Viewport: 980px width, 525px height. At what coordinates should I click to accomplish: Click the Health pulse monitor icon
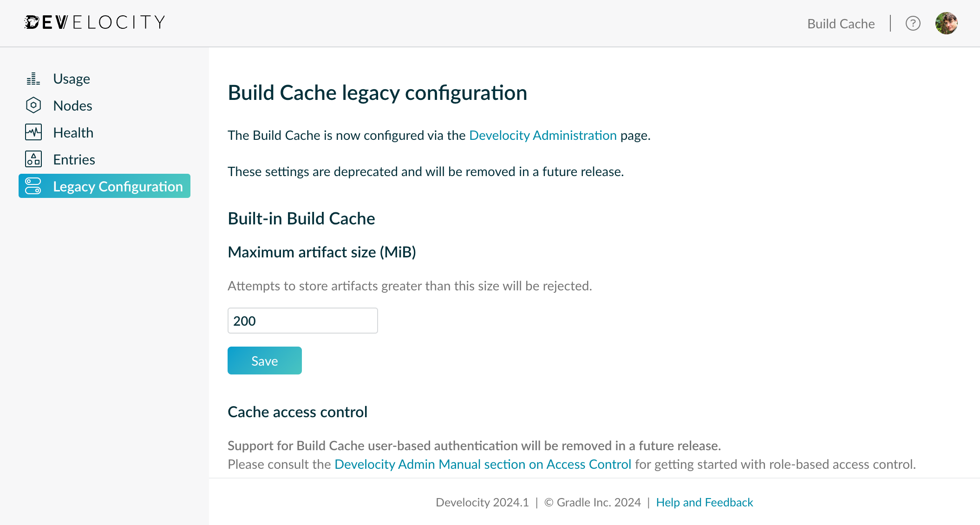[x=33, y=132]
